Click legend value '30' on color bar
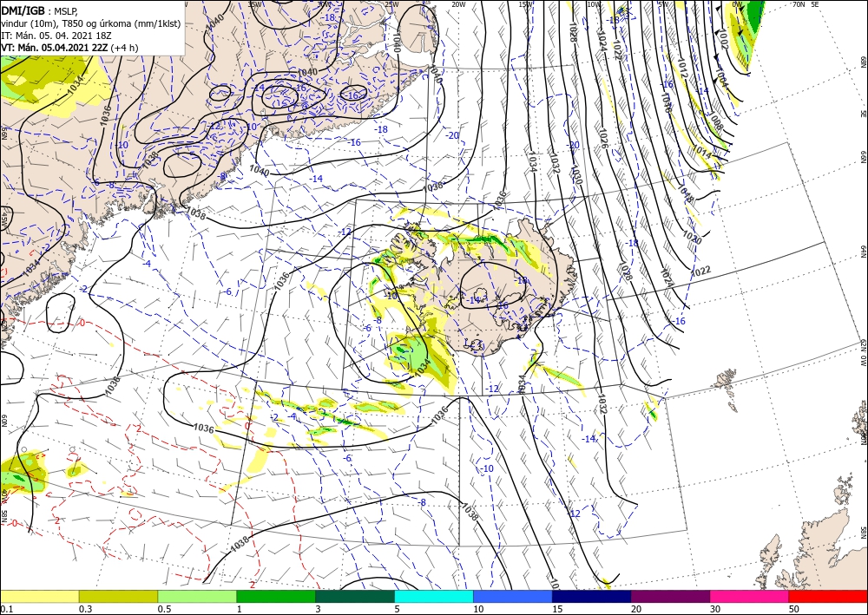 (715, 609)
